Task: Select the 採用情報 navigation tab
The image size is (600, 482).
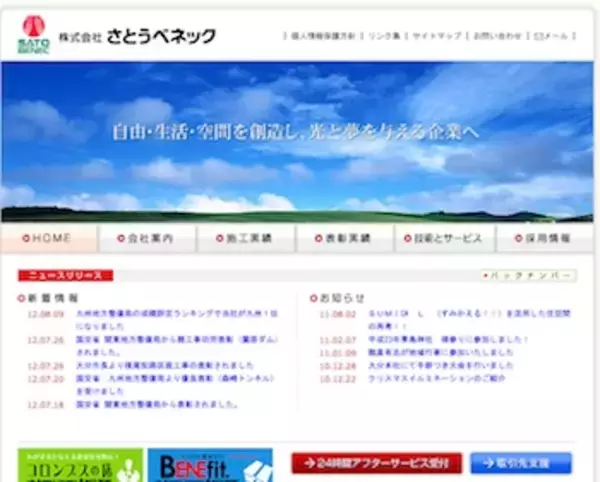Action: (545, 238)
